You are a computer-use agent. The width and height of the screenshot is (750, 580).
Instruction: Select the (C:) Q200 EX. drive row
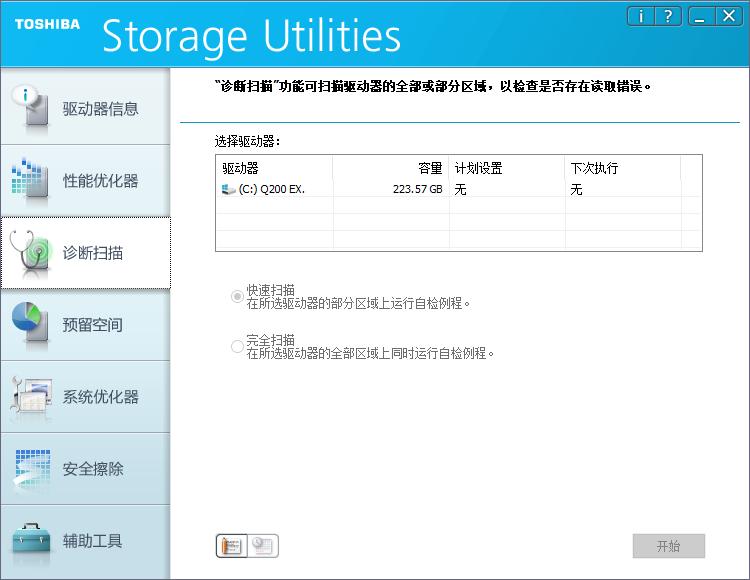[264, 189]
